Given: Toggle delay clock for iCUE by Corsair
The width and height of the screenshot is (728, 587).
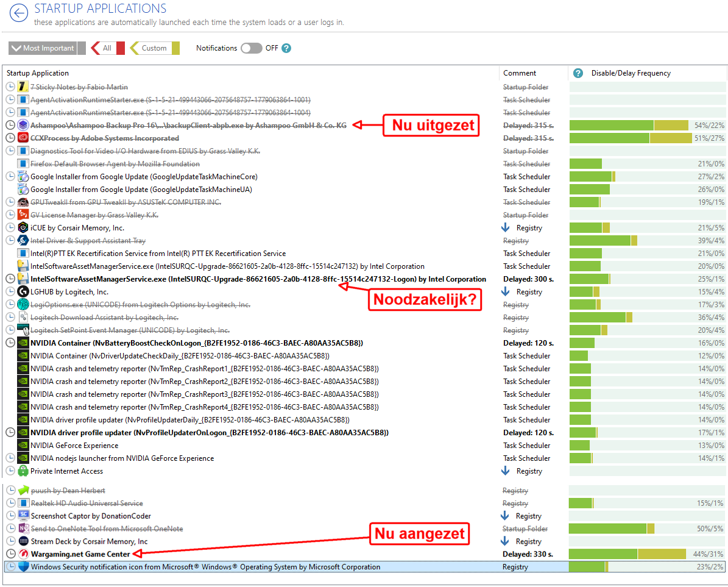Looking at the screenshot, I should pyautogui.click(x=10, y=227).
